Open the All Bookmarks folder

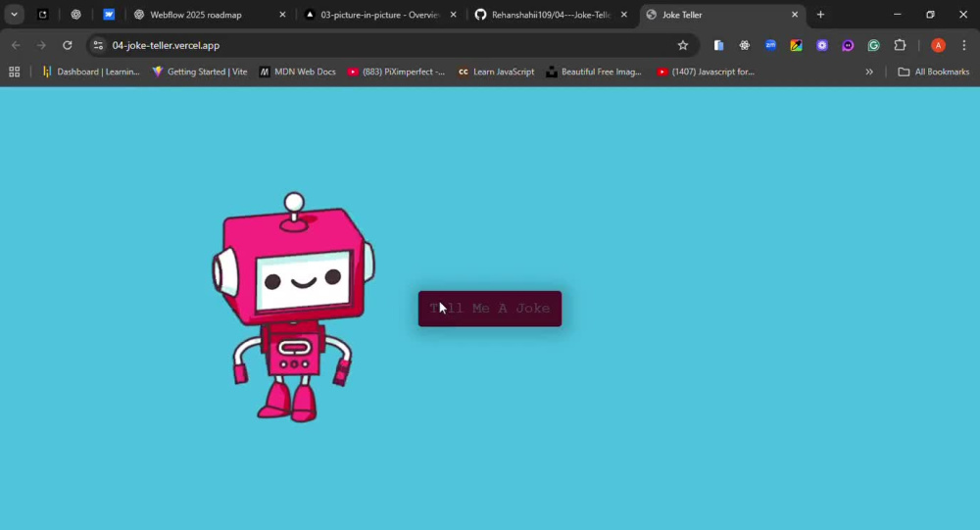click(934, 72)
